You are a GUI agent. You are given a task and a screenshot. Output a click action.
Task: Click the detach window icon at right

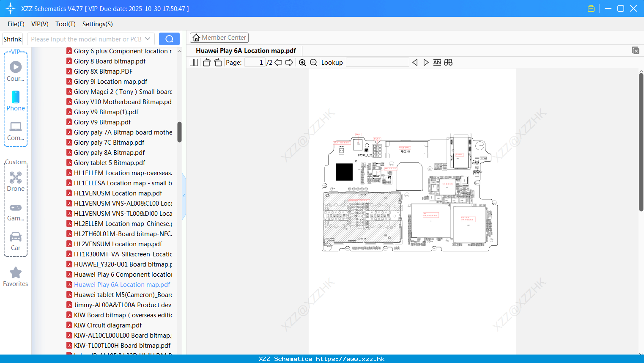pos(635,50)
